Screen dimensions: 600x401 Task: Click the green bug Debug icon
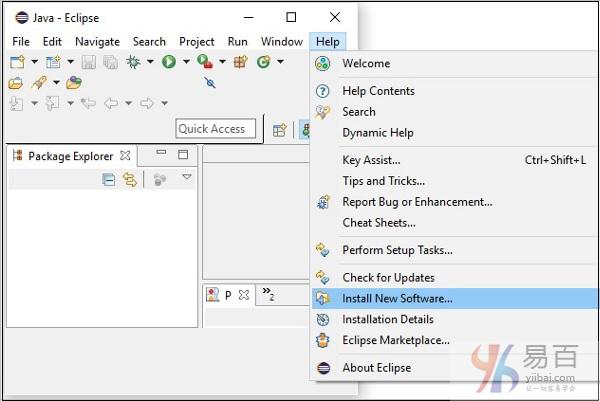point(133,62)
